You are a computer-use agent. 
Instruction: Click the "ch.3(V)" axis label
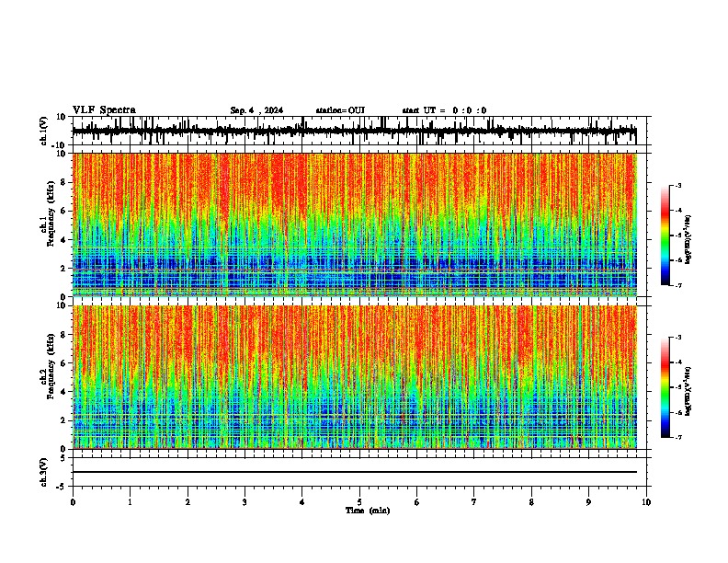click(x=44, y=472)
